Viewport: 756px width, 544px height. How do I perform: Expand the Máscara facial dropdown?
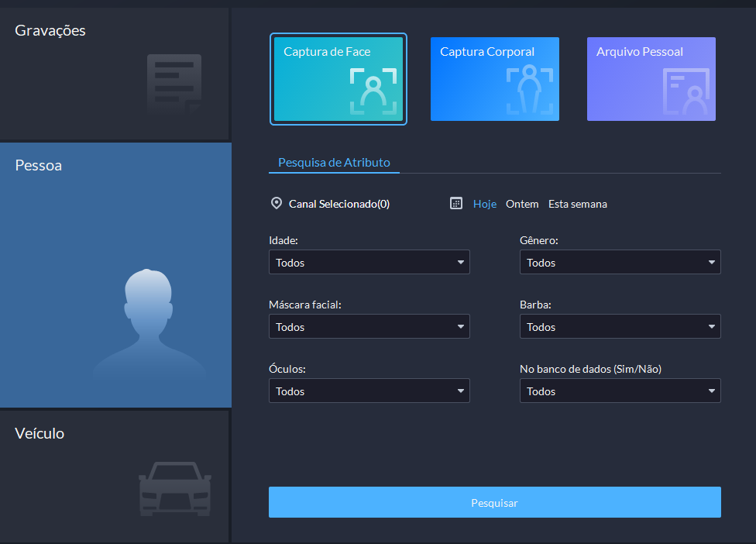point(369,326)
